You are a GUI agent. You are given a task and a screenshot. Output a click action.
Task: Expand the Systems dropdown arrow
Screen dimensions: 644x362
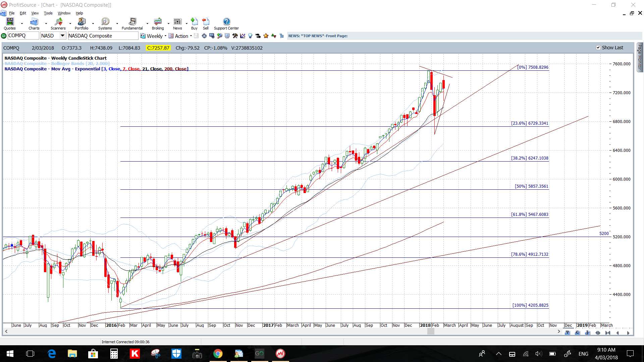(x=117, y=24)
